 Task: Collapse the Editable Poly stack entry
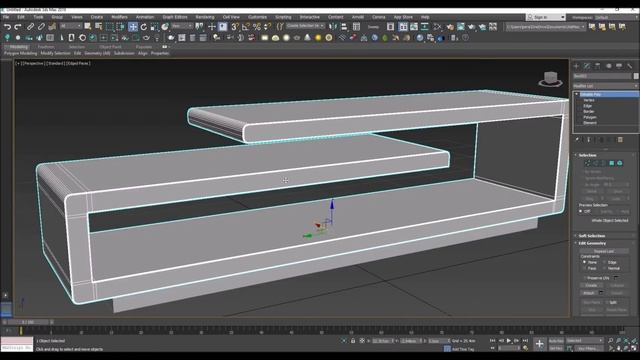pos(577,94)
